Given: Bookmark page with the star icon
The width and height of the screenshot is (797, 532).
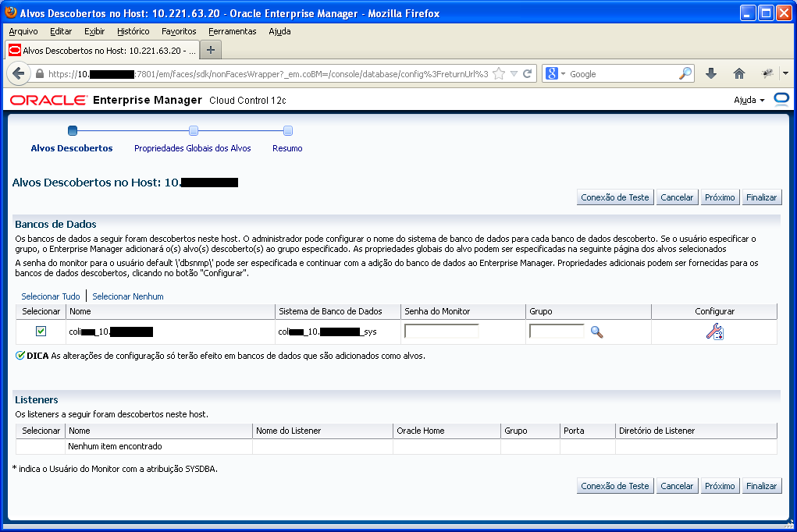Looking at the screenshot, I should point(499,73).
